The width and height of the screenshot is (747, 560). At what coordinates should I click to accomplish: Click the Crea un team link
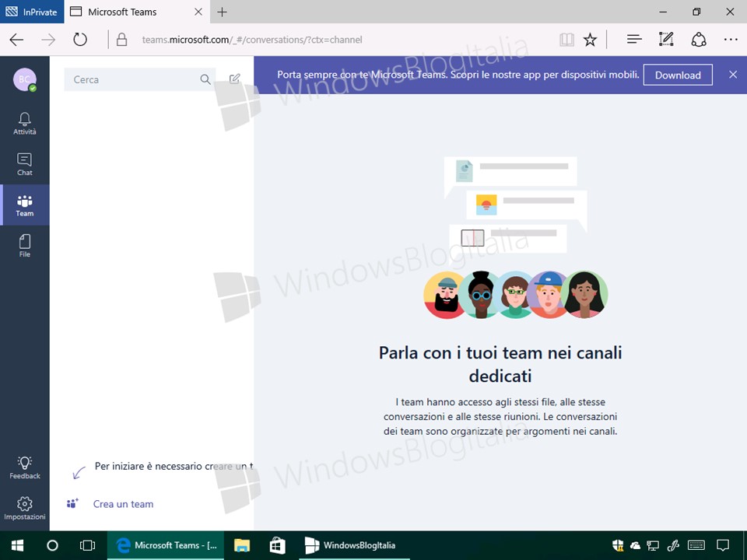pos(124,504)
